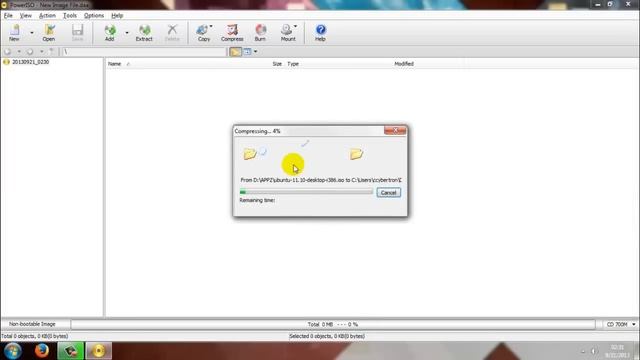The height and width of the screenshot is (360, 640).
Task: Click the Windows Start button
Action: tap(13, 351)
